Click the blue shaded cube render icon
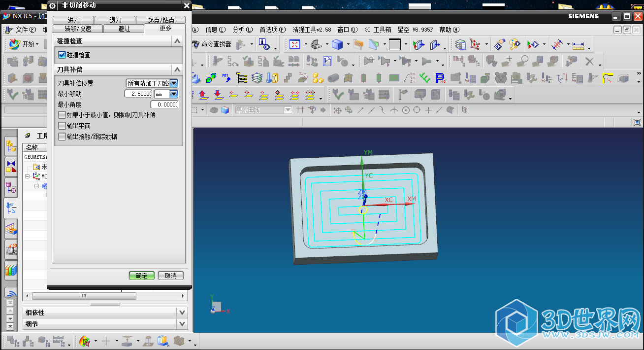Image resolution: width=644 pixels, height=350 pixels. tap(337, 44)
